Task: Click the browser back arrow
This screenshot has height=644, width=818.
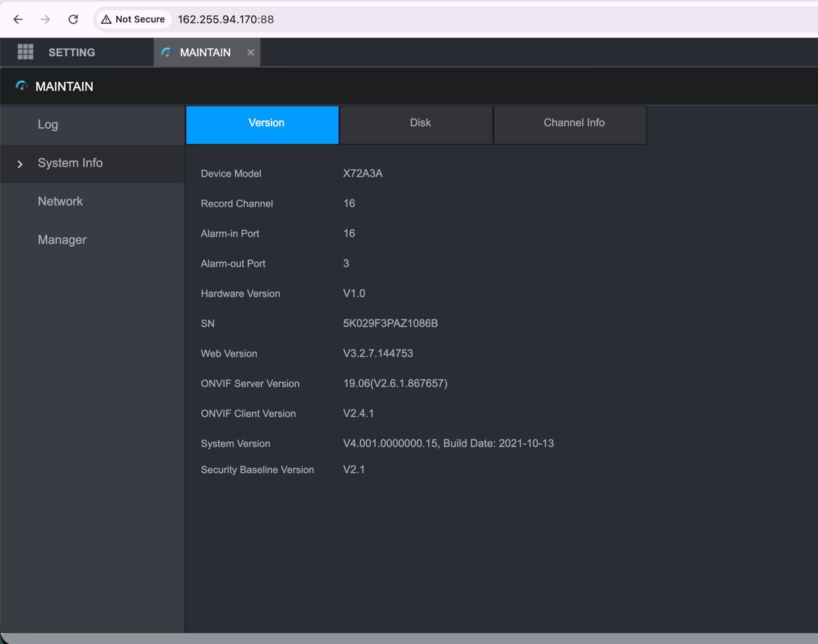Action: (x=18, y=19)
